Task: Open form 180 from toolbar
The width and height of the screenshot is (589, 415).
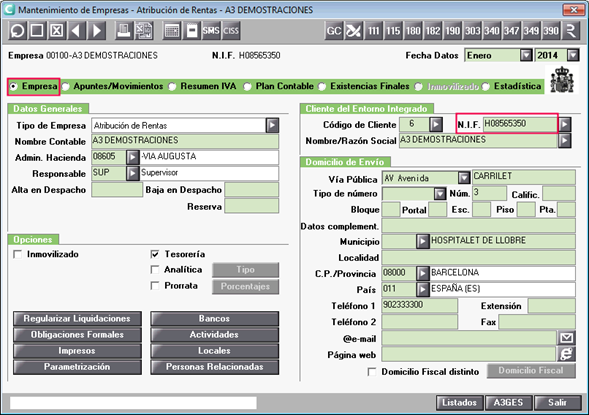Action: point(413,30)
